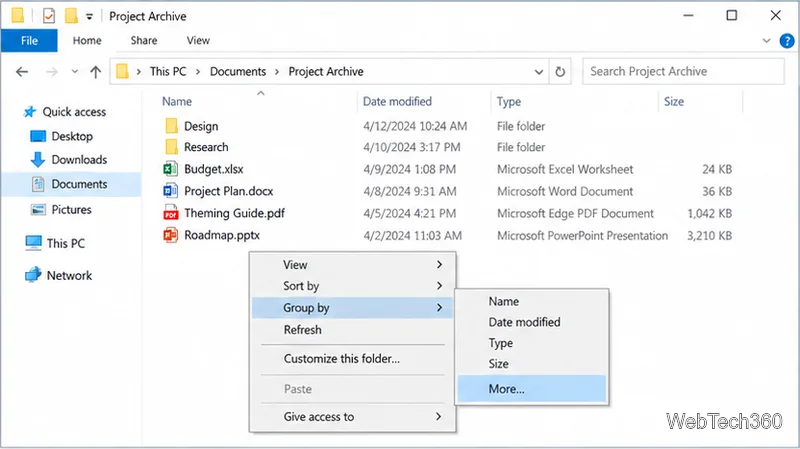Open the View submenu in context menu

352,265
